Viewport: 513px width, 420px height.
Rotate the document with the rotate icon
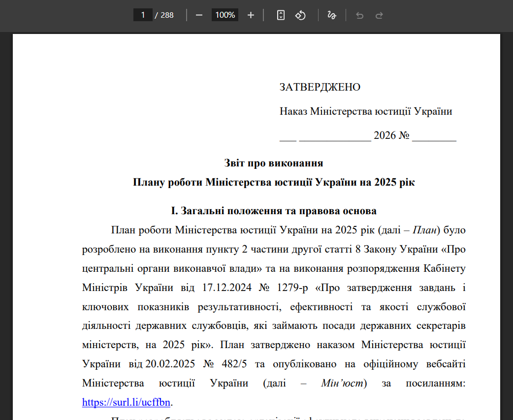(x=300, y=15)
